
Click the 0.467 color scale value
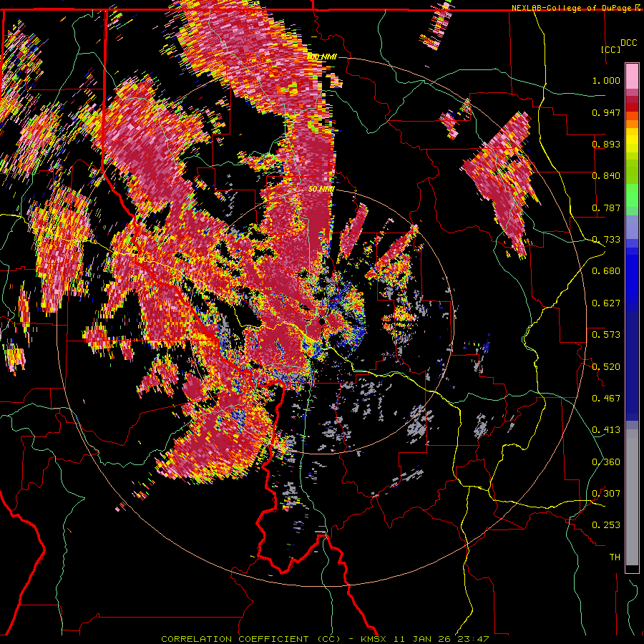click(x=606, y=399)
